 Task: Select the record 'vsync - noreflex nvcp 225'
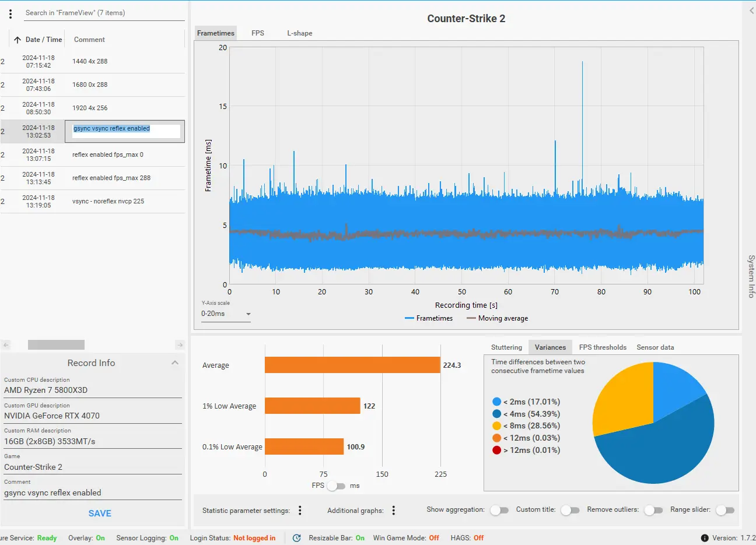tap(93, 201)
